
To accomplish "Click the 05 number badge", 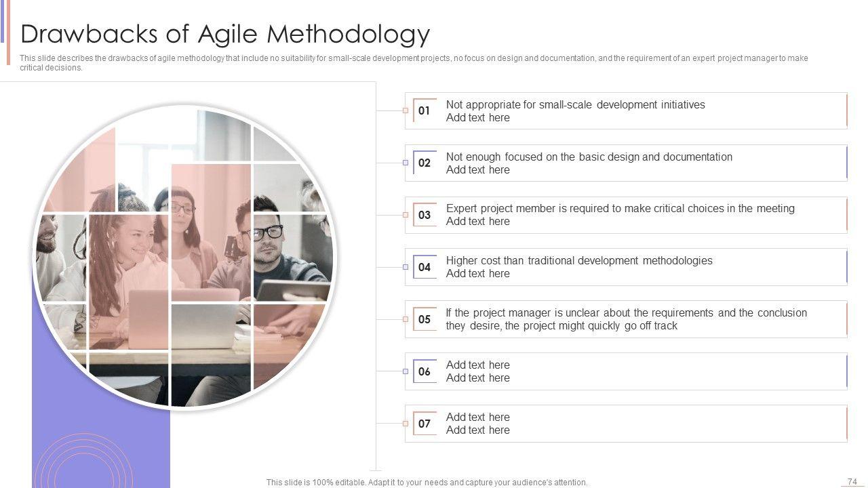I will click(425, 319).
